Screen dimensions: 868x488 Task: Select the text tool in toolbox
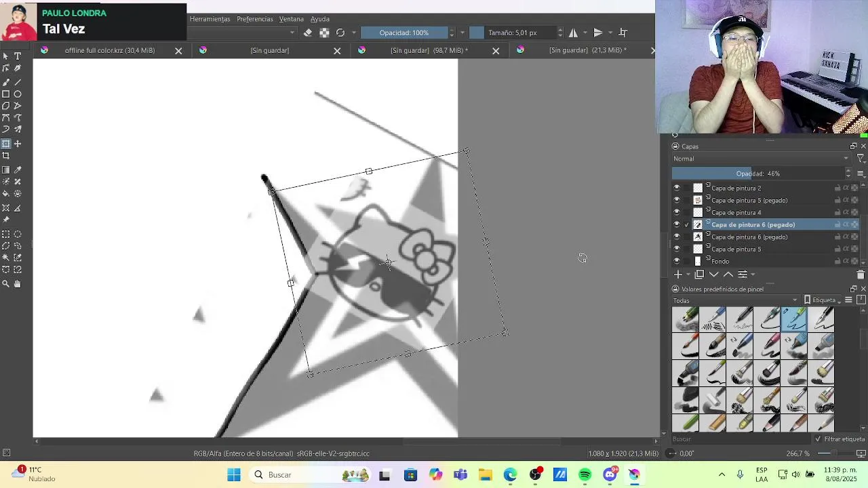[18, 56]
